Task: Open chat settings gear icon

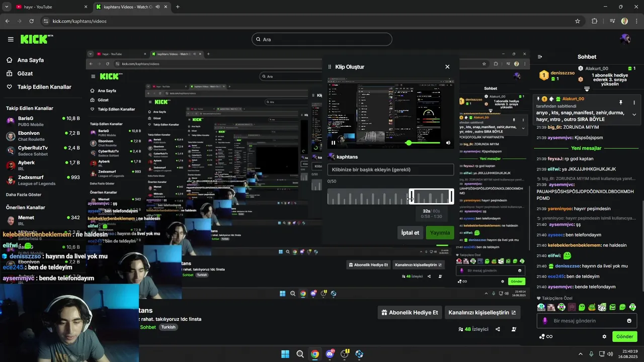Action: (x=604, y=336)
